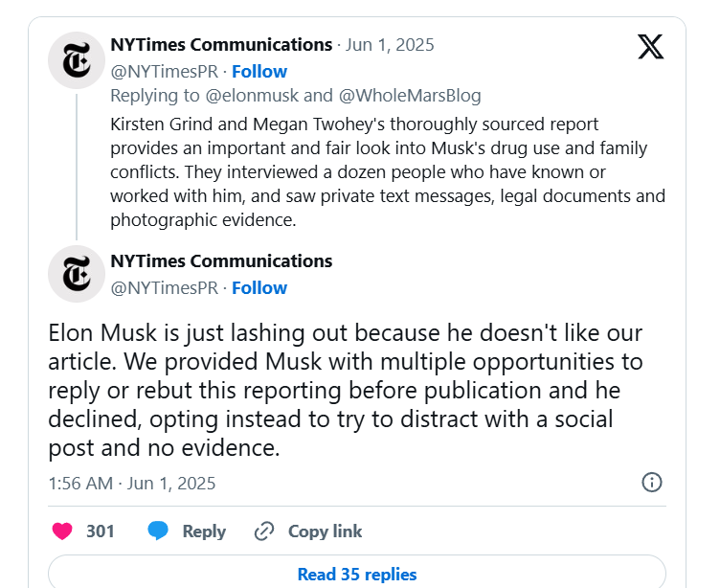Viewport: 720px width, 588px height.
Task: Click the Reply text label
Action: tap(204, 531)
